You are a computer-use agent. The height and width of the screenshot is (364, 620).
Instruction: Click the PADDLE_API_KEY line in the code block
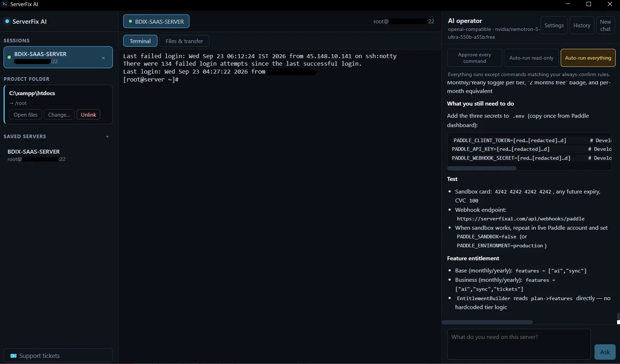tap(501, 149)
